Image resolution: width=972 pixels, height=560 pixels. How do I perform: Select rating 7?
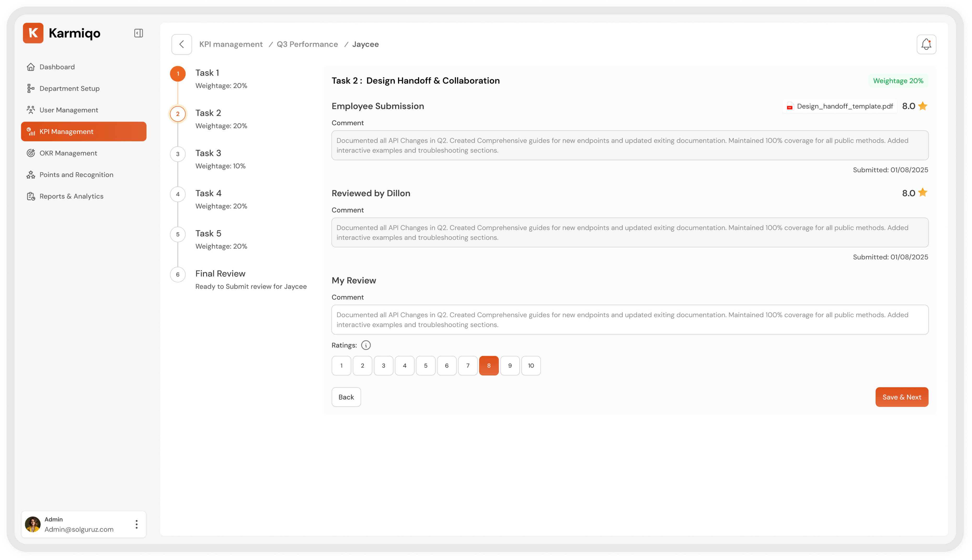click(468, 365)
